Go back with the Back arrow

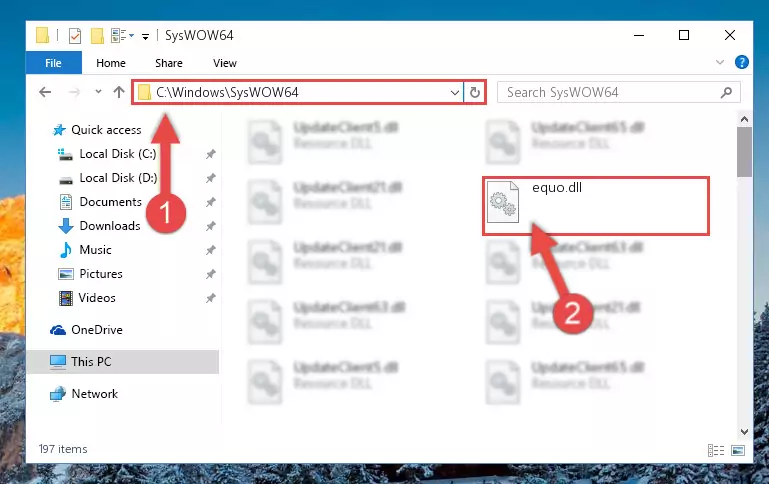coord(45,92)
